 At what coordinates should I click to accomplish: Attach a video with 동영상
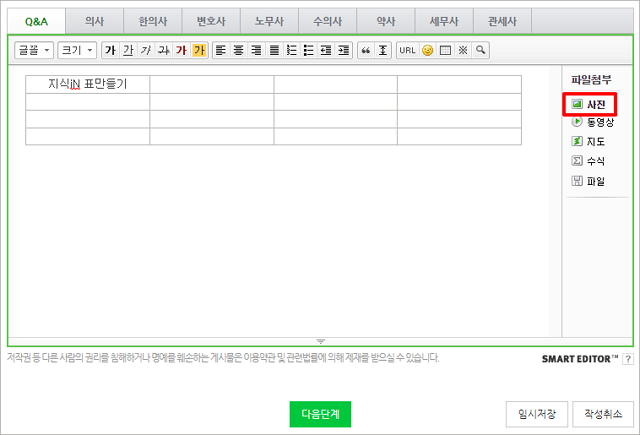click(591, 122)
